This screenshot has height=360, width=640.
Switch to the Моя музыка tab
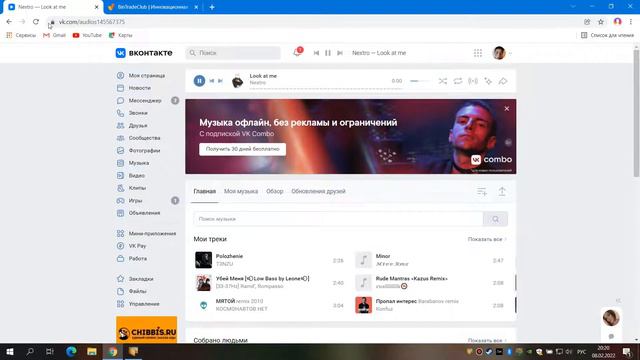[x=241, y=191]
